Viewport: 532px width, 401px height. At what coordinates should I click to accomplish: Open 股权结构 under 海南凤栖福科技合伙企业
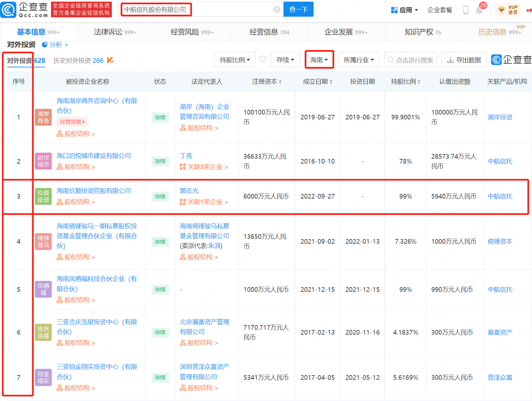click(76, 300)
